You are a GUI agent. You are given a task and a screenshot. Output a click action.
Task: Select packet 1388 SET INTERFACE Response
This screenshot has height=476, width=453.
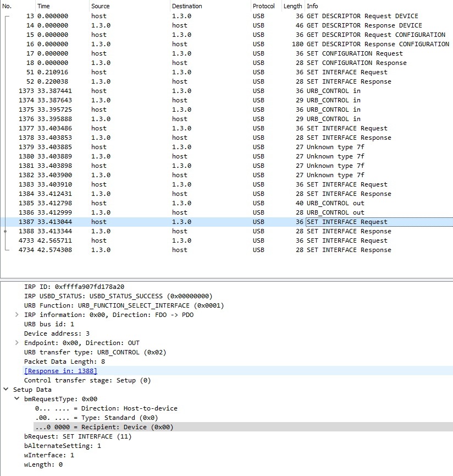click(x=226, y=231)
